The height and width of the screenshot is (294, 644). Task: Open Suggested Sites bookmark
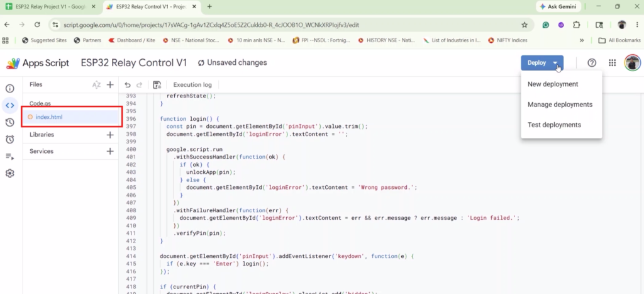tap(44, 40)
